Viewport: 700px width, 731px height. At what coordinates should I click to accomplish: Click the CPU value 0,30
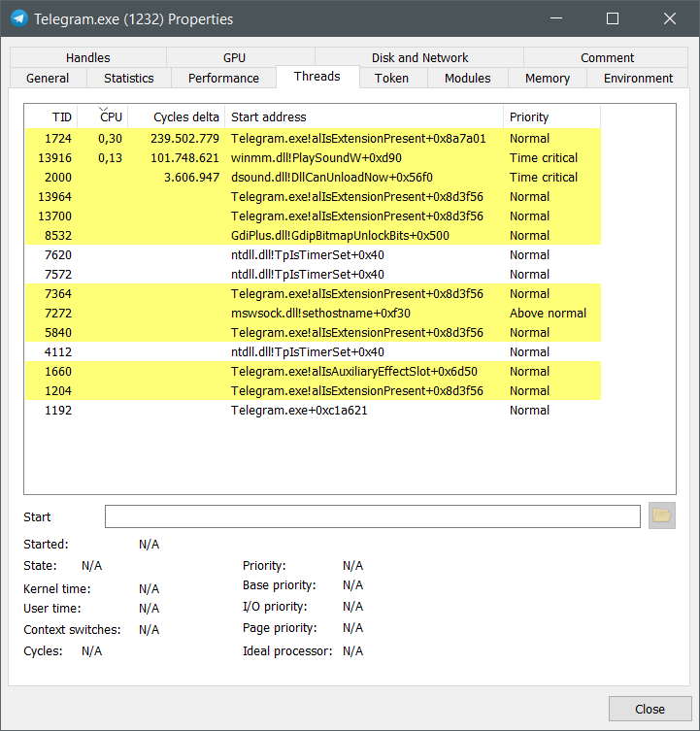pos(110,139)
